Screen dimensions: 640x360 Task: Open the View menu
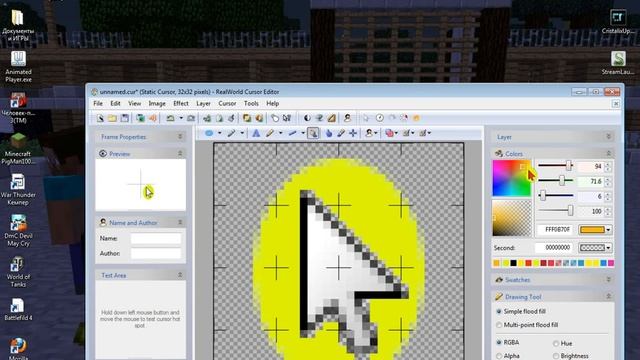tap(134, 104)
